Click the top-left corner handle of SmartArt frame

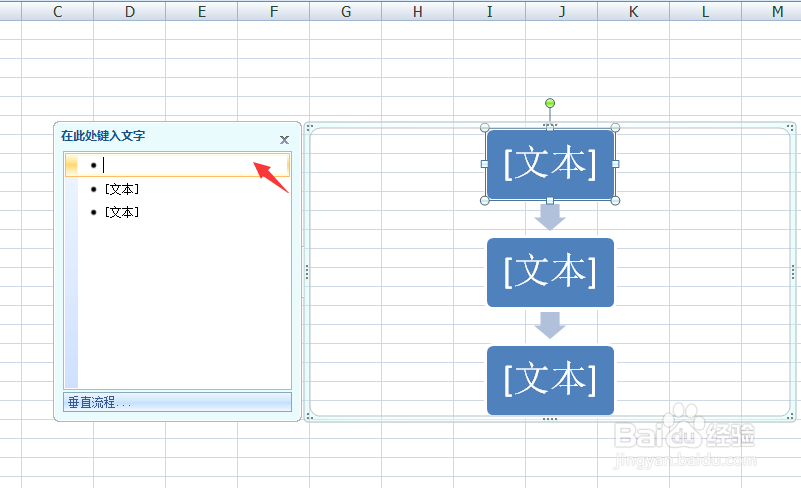(310, 128)
